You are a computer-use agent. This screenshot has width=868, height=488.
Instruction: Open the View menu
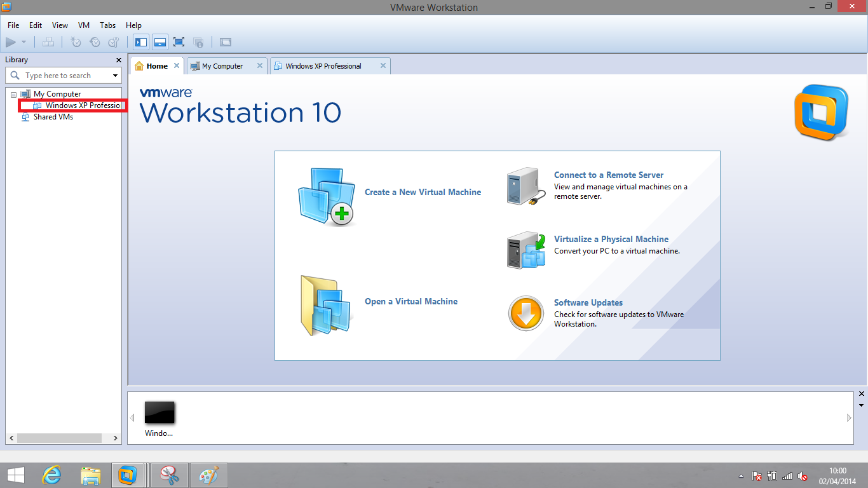(x=60, y=25)
